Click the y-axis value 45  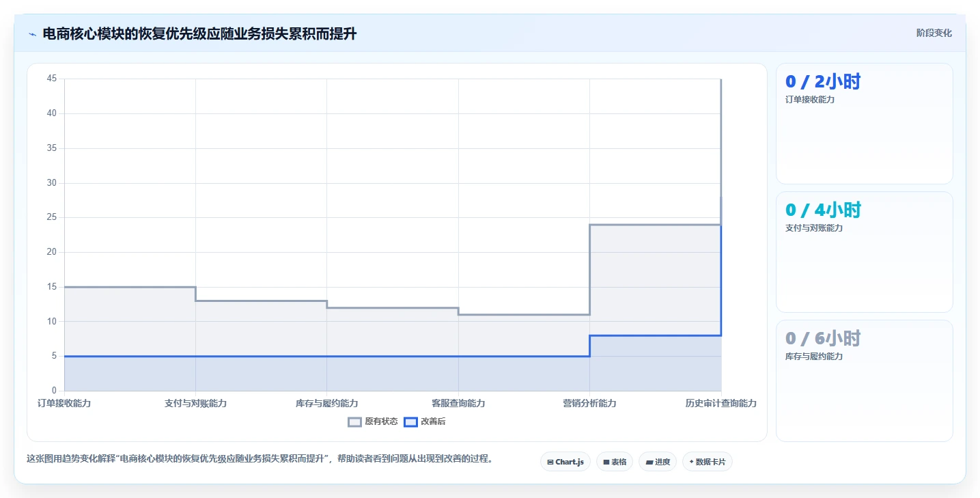click(52, 79)
